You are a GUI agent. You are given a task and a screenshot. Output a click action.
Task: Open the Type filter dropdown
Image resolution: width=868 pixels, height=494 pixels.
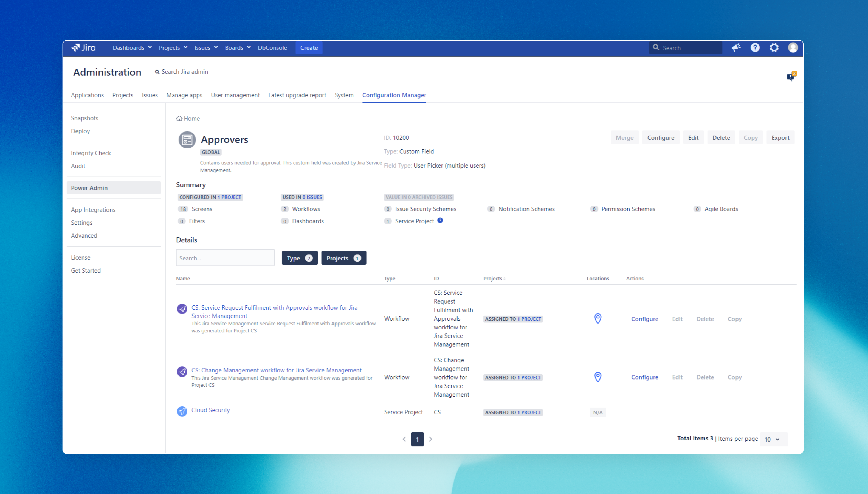[299, 258]
